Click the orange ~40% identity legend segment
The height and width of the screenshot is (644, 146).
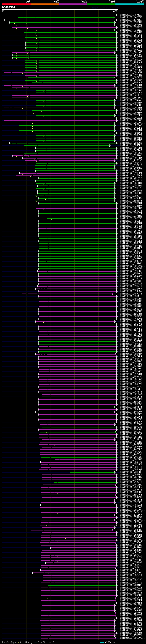[x=45, y=4]
